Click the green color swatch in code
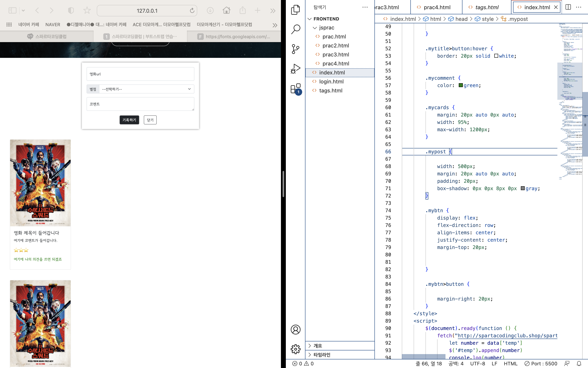 461,85
